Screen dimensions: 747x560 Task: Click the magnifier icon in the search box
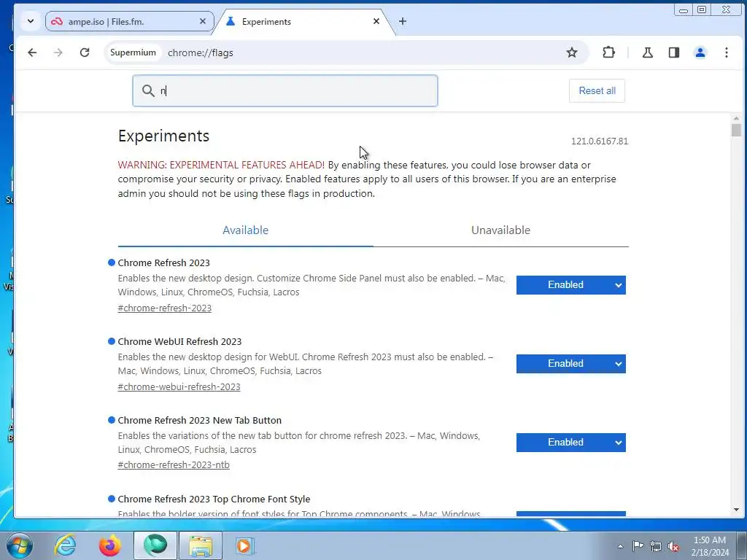pos(148,90)
